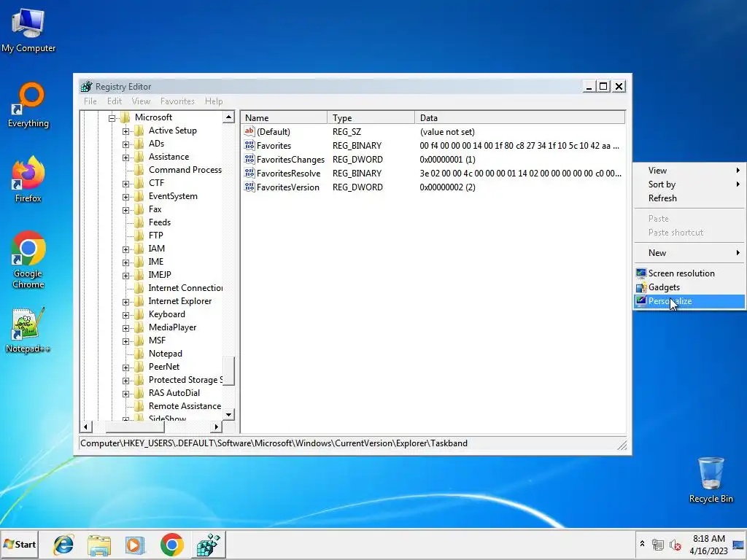This screenshot has height=560, width=747.
Task: Click the registry path in status bar
Action: pos(274,443)
